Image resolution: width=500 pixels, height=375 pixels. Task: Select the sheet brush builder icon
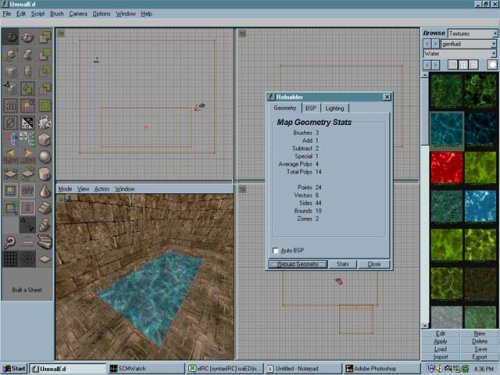pos(44,259)
